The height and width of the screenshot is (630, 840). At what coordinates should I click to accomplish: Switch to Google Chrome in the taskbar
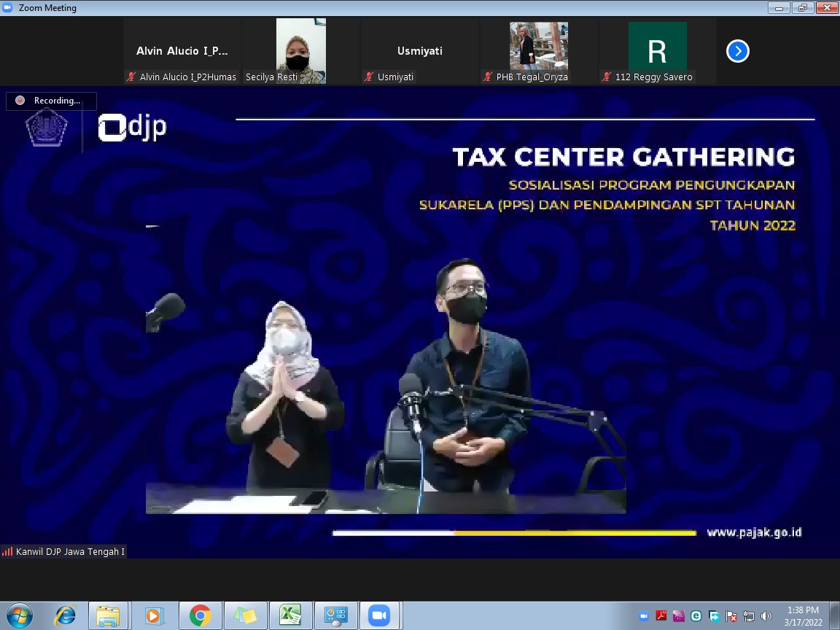(200, 615)
